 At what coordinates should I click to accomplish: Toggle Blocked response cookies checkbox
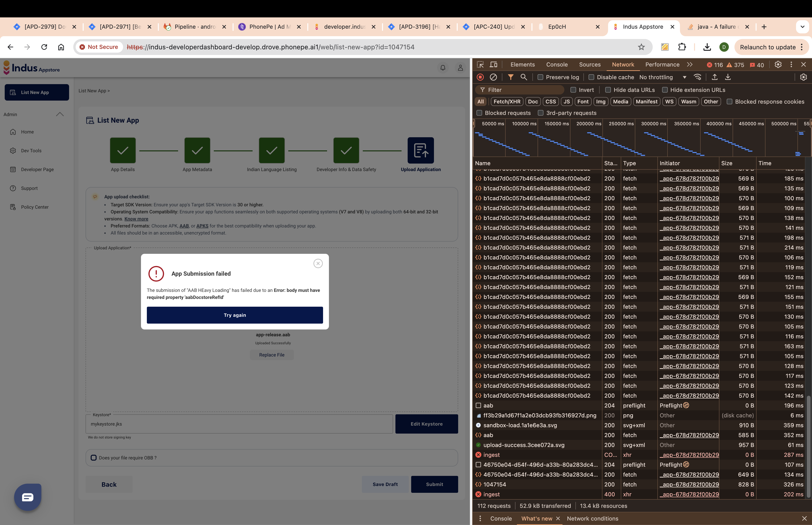pos(729,101)
